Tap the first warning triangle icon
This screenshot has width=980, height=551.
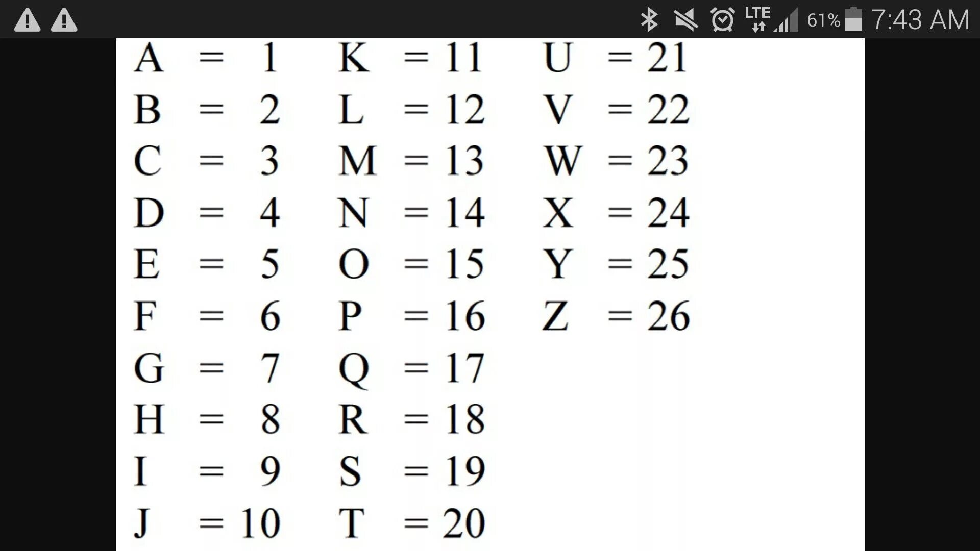[26, 19]
